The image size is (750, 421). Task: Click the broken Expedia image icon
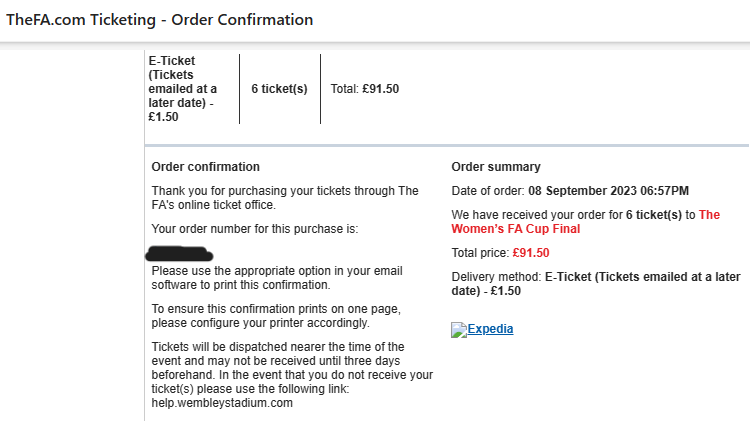pos(459,330)
